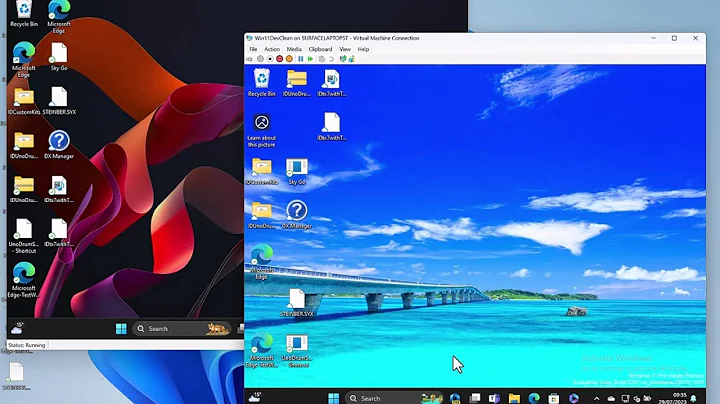Open notifications bell in taskbar
Image resolution: width=720 pixels, height=404 pixels.
click(x=693, y=398)
